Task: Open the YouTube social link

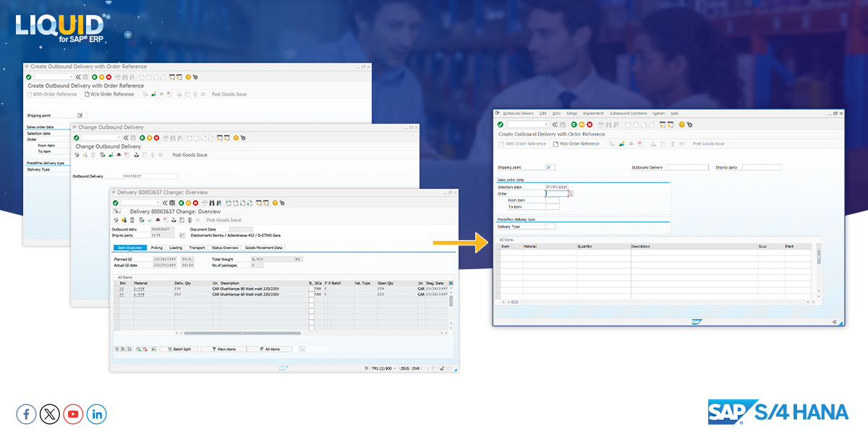Action: (x=73, y=414)
